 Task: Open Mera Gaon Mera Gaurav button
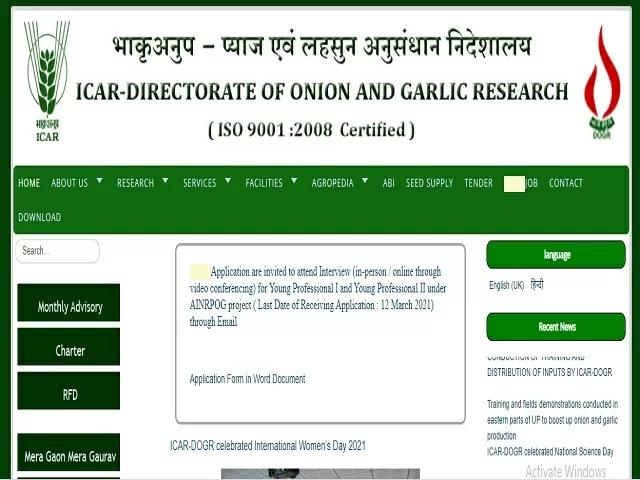[69, 452]
